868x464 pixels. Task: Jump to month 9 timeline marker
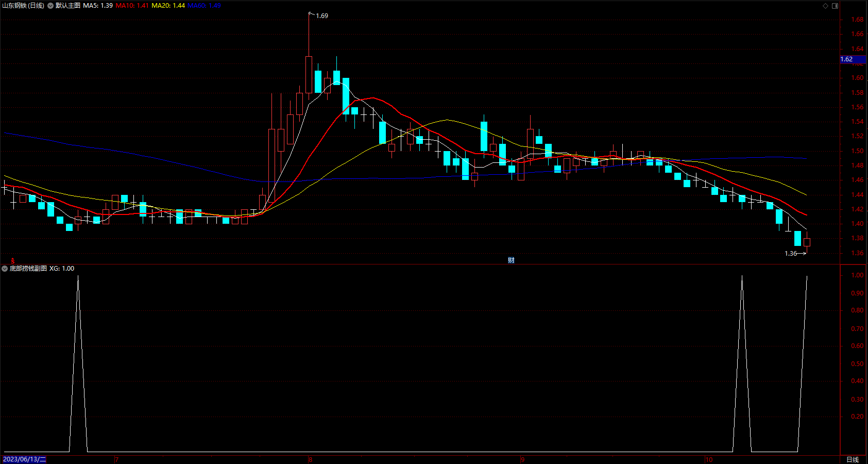coord(522,459)
